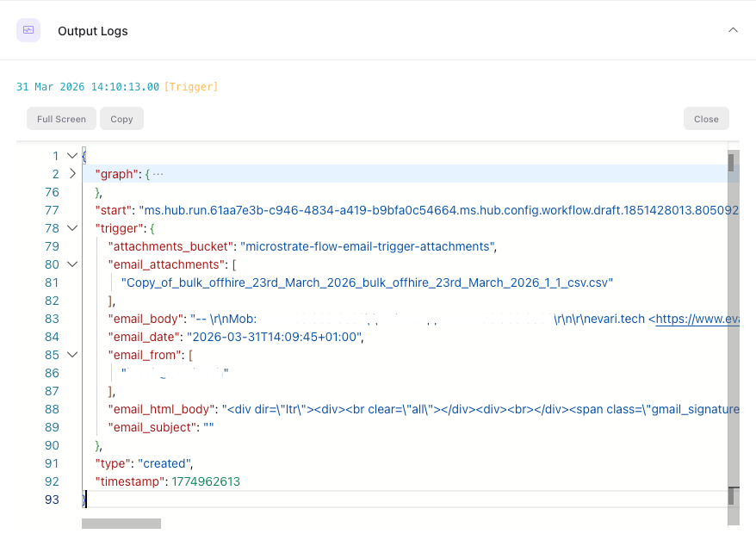756x540 pixels.
Task: Click the horizontal scrollbar thumb below the code
Action: pos(121,524)
